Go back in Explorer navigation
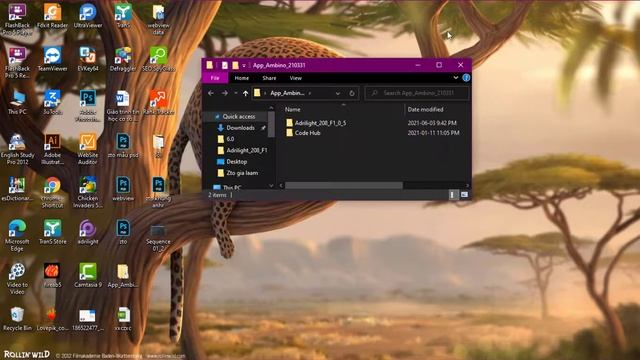This screenshot has height=360, width=640. click(211, 93)
